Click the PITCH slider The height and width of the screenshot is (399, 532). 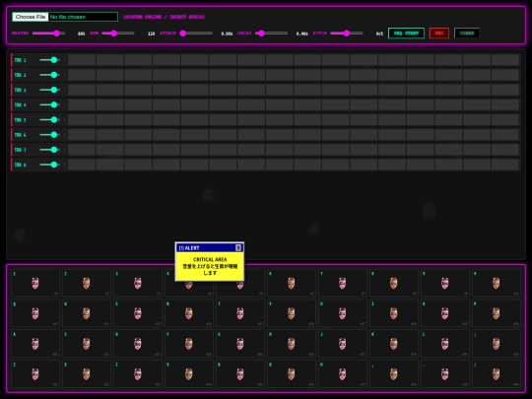pyautogui.click(x=347, y=33)
